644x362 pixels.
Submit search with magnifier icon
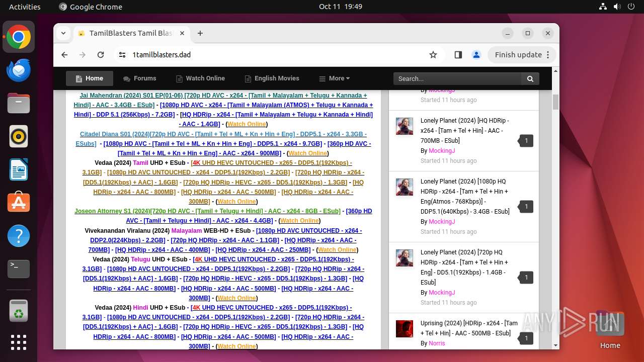pyautogui.click(x=530, y=78)
